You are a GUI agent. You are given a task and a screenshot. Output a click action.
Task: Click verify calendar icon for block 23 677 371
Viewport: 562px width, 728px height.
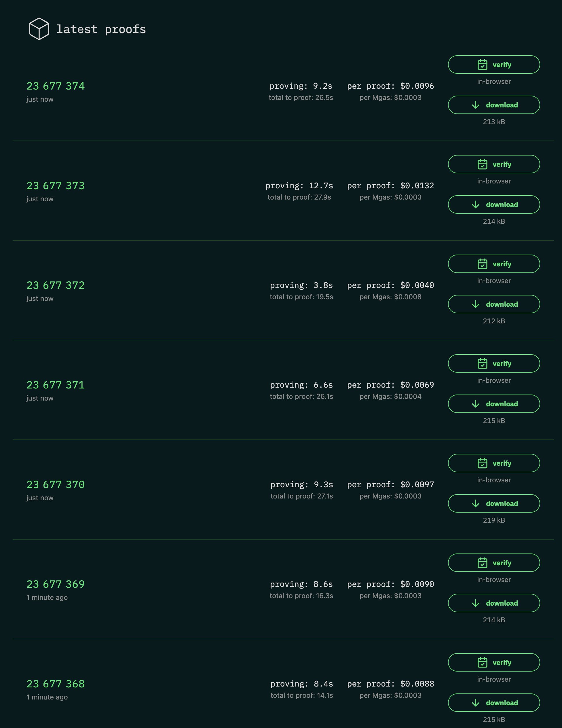pyautogui.click(x=482, y=364)
